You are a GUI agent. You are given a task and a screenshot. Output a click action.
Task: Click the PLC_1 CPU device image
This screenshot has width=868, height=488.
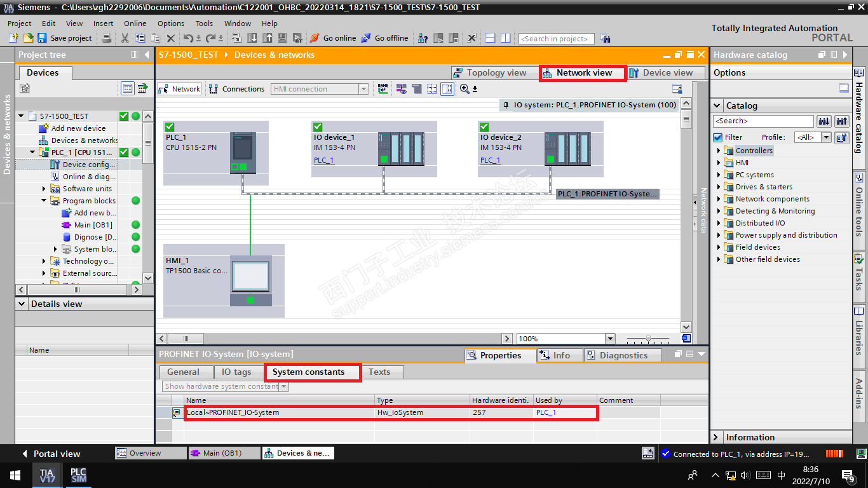click(243, 152)
